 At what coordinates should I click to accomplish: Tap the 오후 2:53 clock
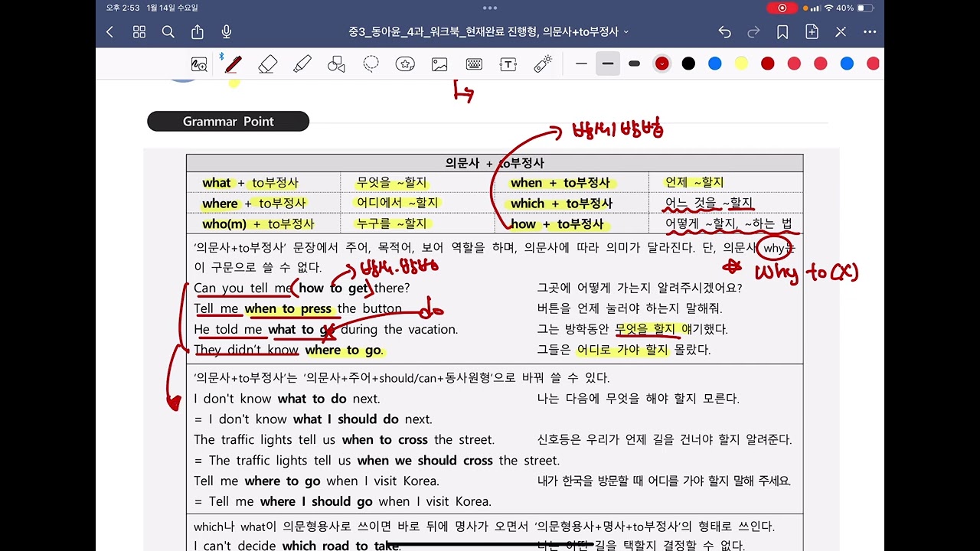pos(123,8)
